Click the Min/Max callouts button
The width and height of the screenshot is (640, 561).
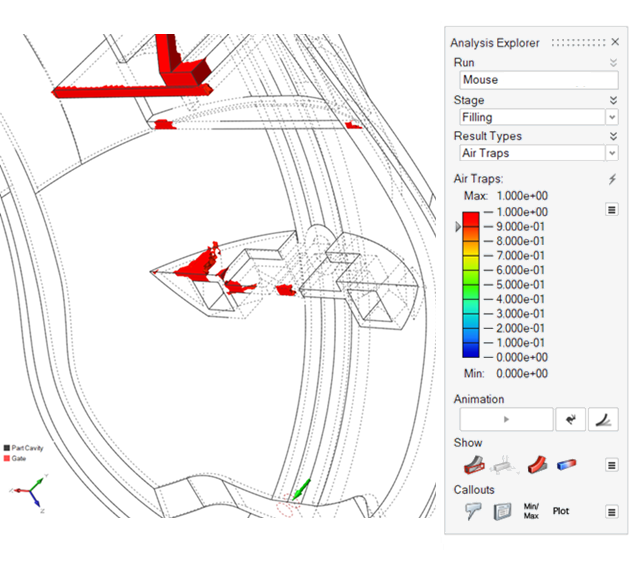pyautogui.click(x=532, y=511)
